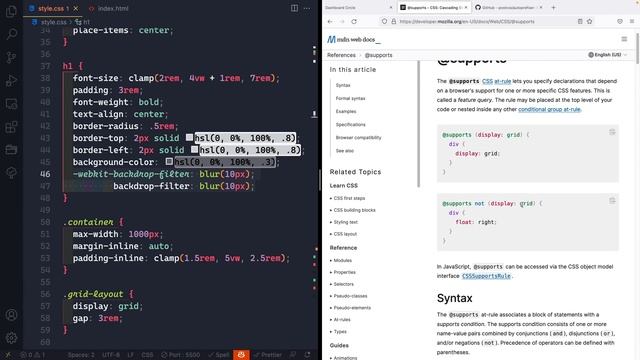Open the tracking protection shield icon
The image size is (640, 360).
click(384, 21)
